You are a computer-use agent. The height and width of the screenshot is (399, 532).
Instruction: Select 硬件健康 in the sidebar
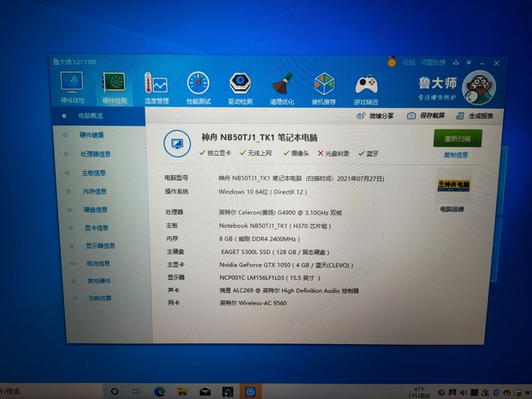click(x=91, y=135)
